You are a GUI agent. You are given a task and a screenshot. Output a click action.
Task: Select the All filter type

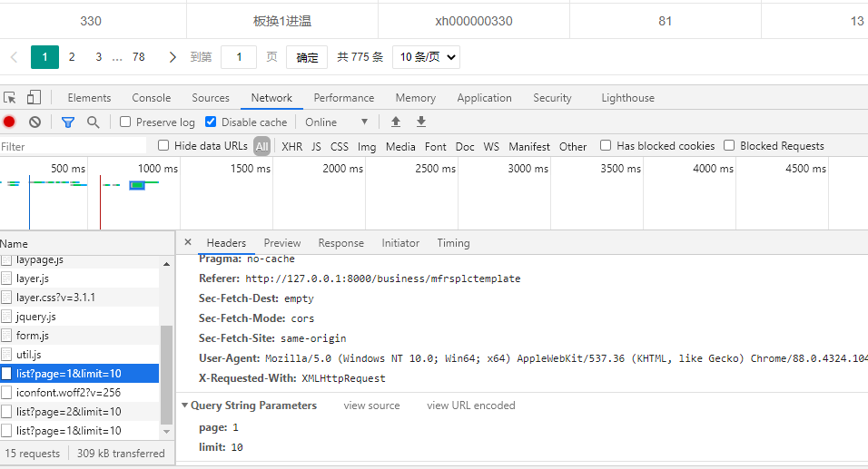261,147
